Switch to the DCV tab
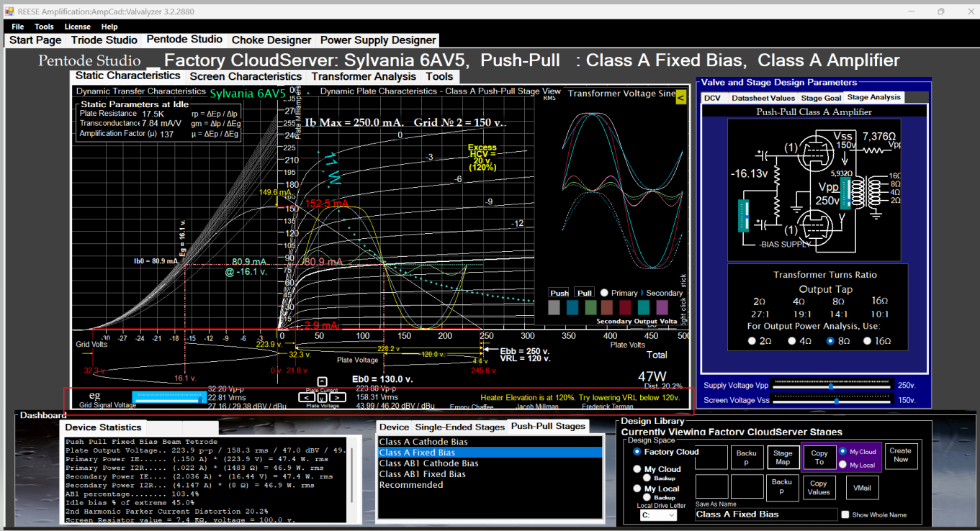This screenshot has height=531, width=980. [712, 98]
